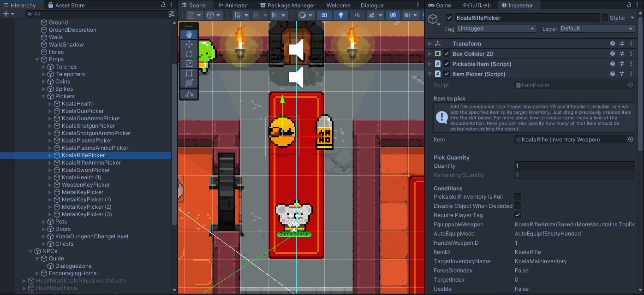Click the Quantity input field

(574, 166)
